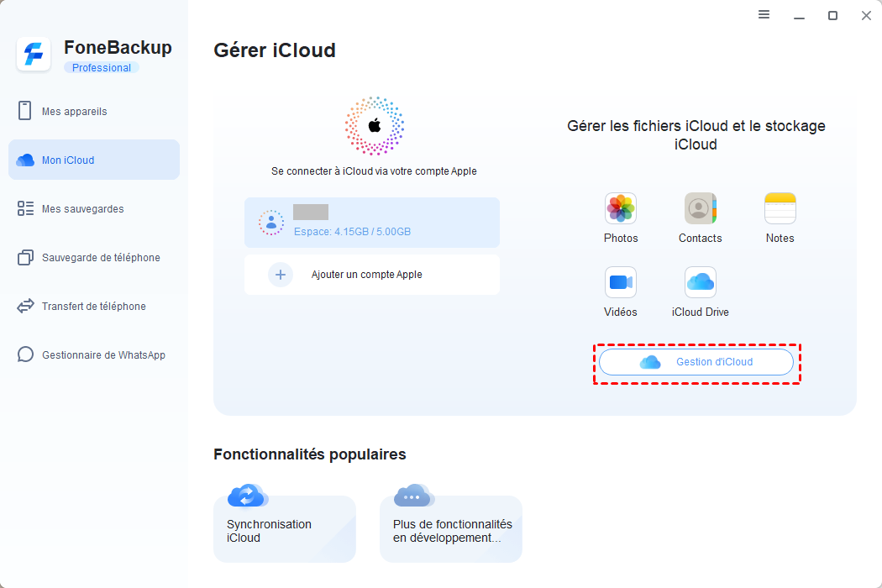Open Sauvegarde de téléphone
The image size is (882, 588).
coord(94,258)
